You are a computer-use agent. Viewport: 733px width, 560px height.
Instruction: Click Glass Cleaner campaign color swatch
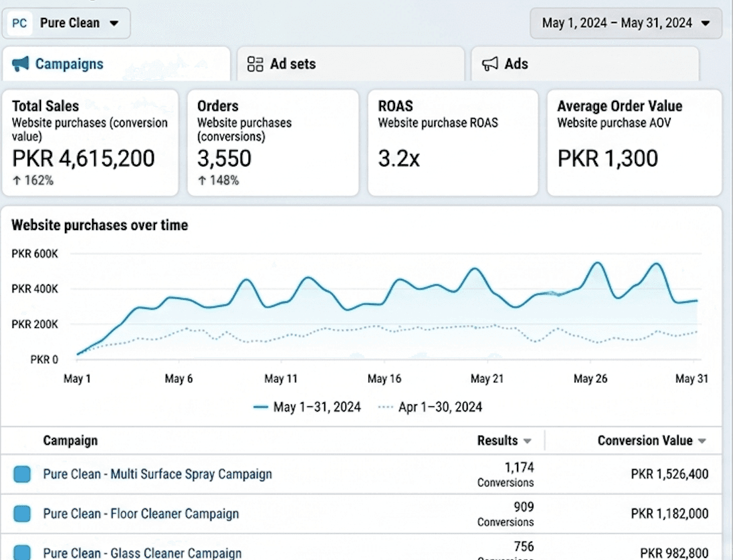click(x=22, y=553)
